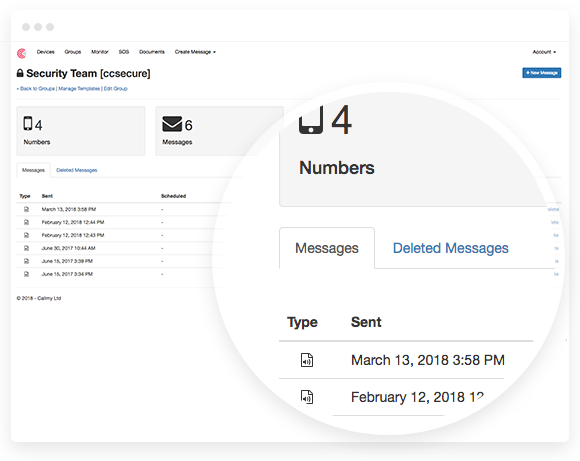Viewport: 580px width, 461px height.
Task: Click the audio file icon beside magnified March 13
Action: (x=307, y=360)
